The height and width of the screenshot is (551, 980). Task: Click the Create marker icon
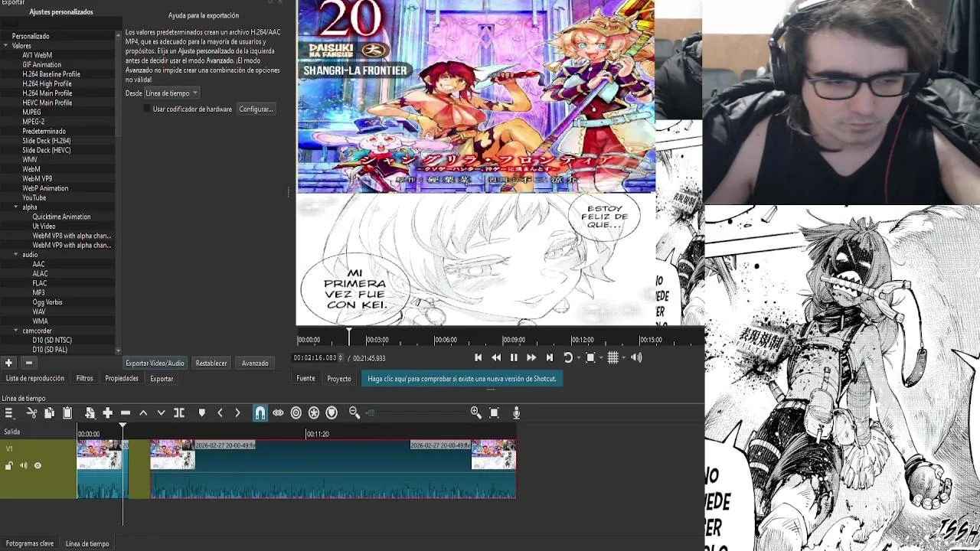point(202,412)
